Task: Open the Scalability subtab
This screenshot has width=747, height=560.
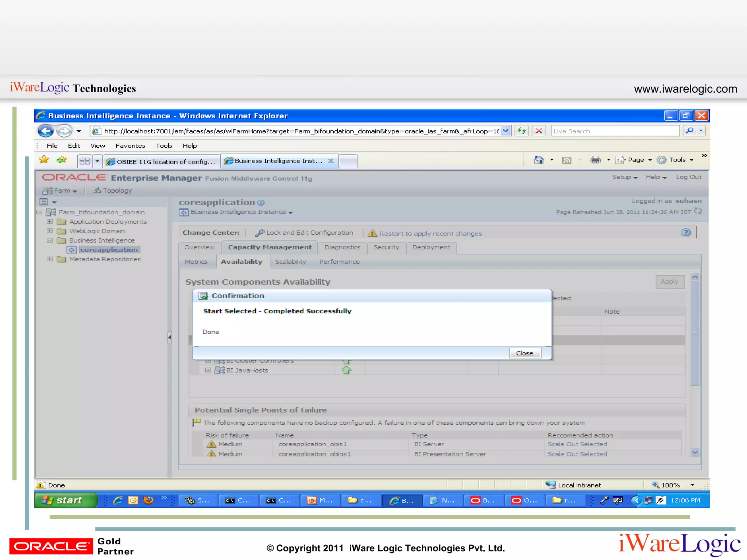Action: (x=290, y=262)
